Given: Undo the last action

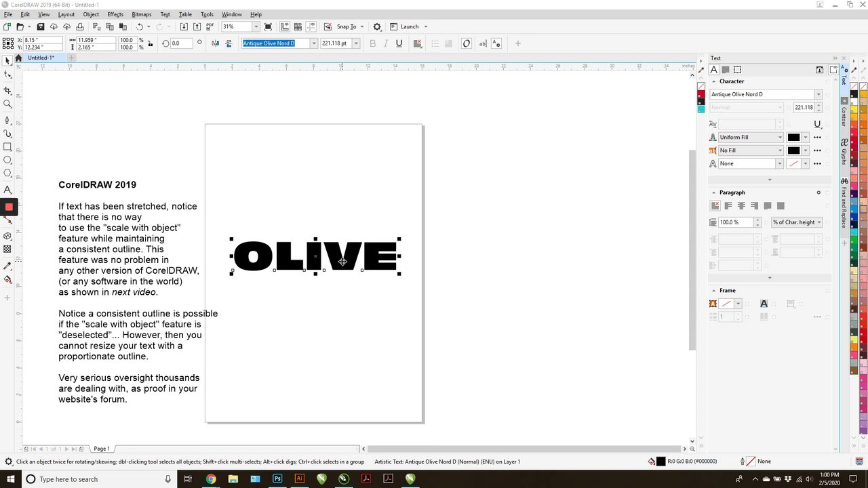Looking at the screenshot, I should (140, 26).
